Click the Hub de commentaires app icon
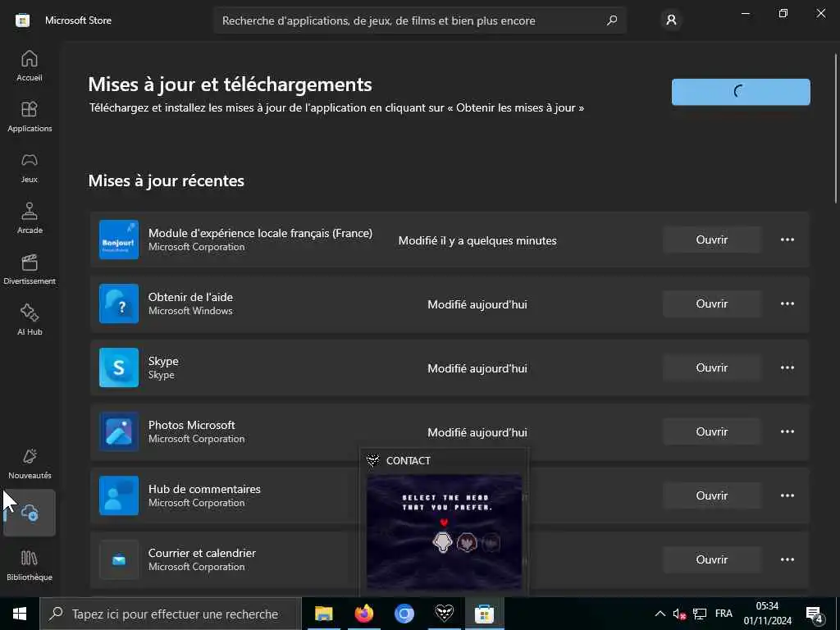This screenshot has width=840, height=630. click(x=119, y=495)
